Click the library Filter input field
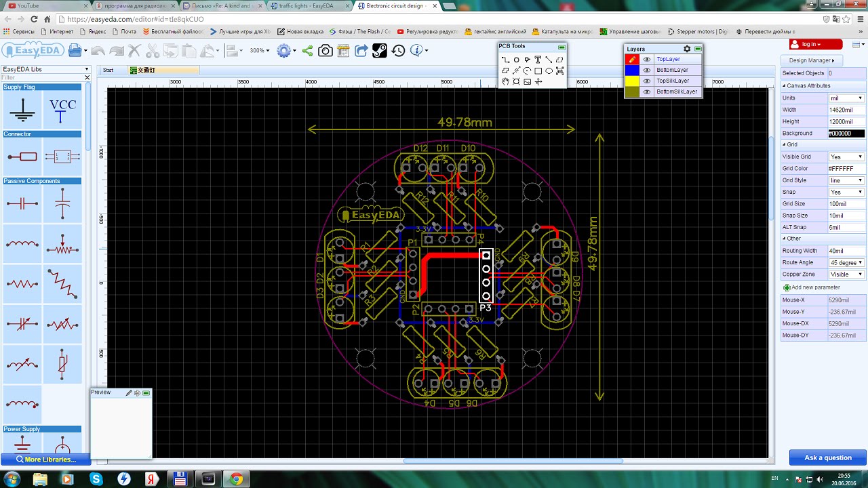 pos(42,77)
